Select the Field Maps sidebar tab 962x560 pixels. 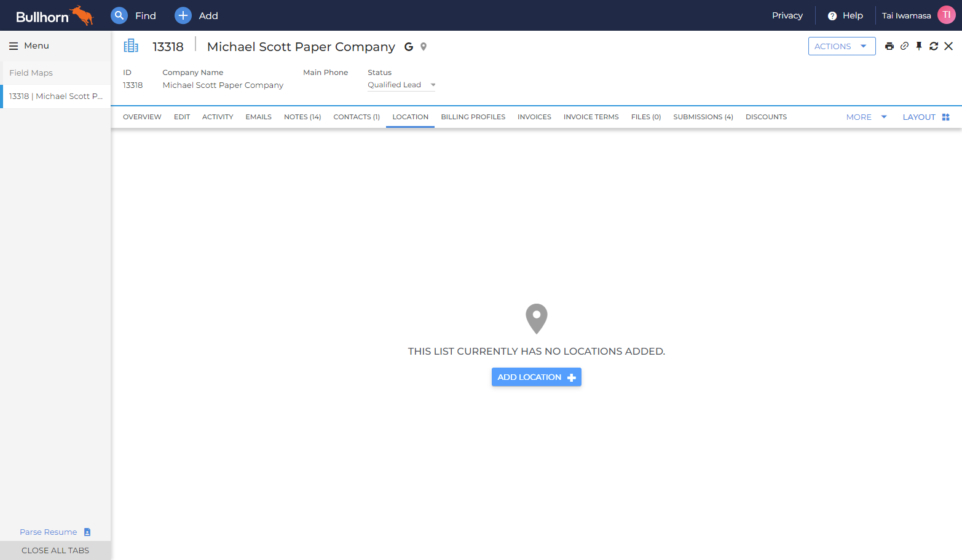point(55,73)
